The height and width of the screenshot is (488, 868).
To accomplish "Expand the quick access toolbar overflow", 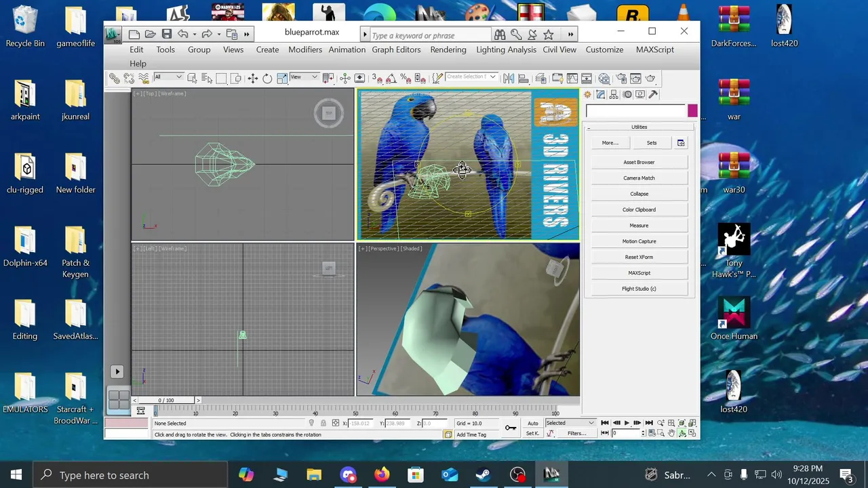I will 247,35.
